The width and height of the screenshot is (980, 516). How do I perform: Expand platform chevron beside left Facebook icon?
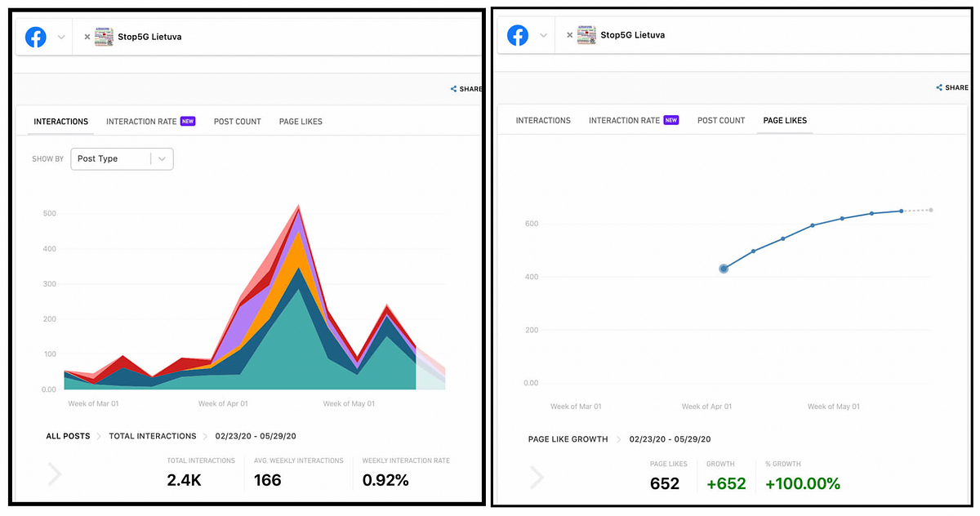61,38
